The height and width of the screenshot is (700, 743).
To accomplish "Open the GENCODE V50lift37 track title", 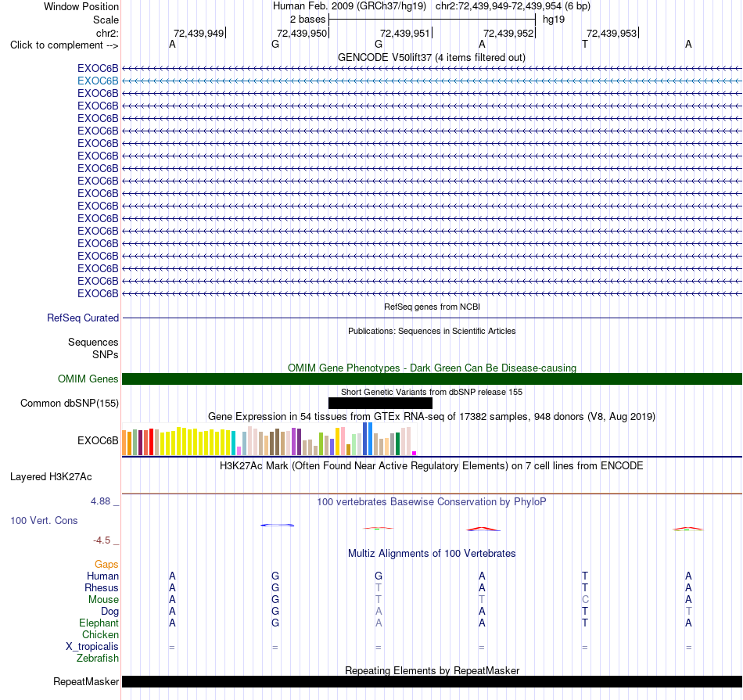I will (x=431, y=57).
